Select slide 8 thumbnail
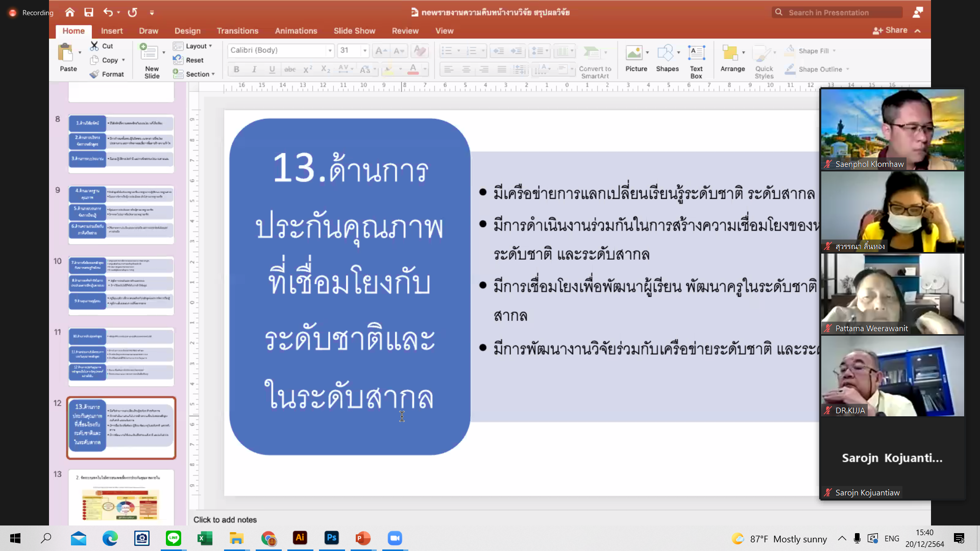The height and width of the screenshot is (551, 980). click(x=121, y=144)
